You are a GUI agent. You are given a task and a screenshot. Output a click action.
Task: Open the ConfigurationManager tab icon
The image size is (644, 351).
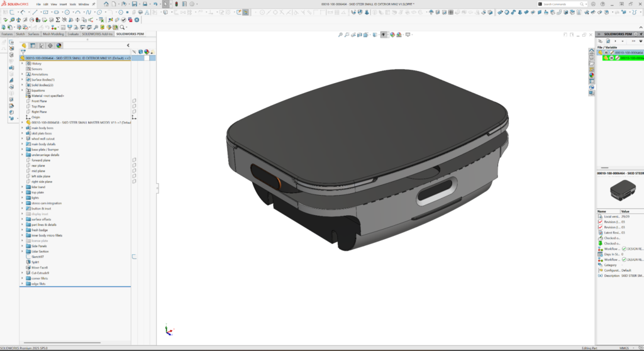(x=42, y=46)
